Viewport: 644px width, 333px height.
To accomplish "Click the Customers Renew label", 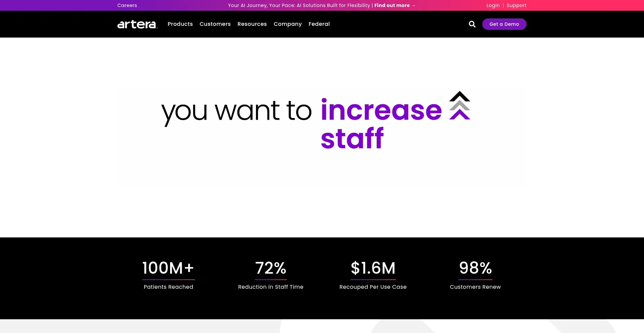I will click(x=475, y=287).
